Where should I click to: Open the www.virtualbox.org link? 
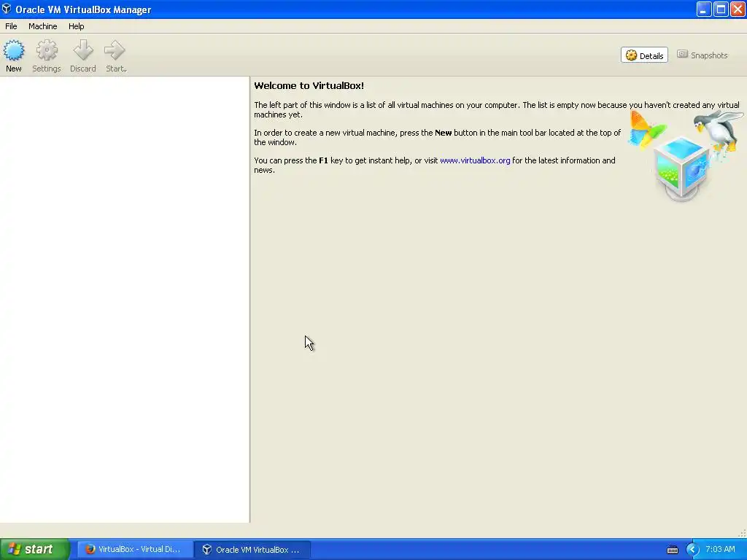[475, 160]
